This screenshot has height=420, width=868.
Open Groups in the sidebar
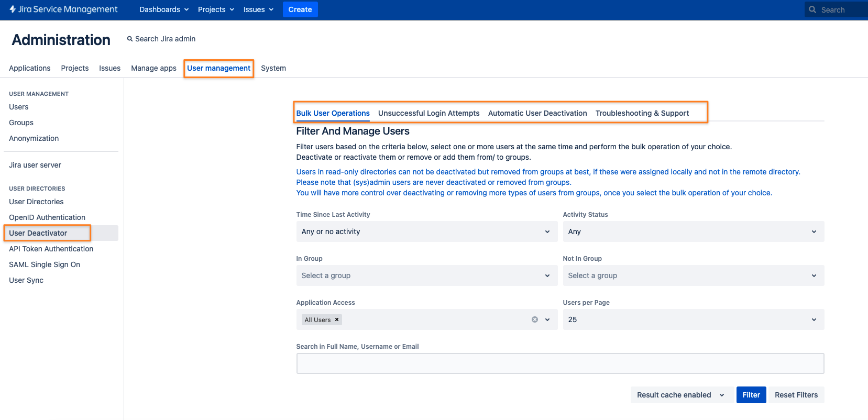pos(21,123)
